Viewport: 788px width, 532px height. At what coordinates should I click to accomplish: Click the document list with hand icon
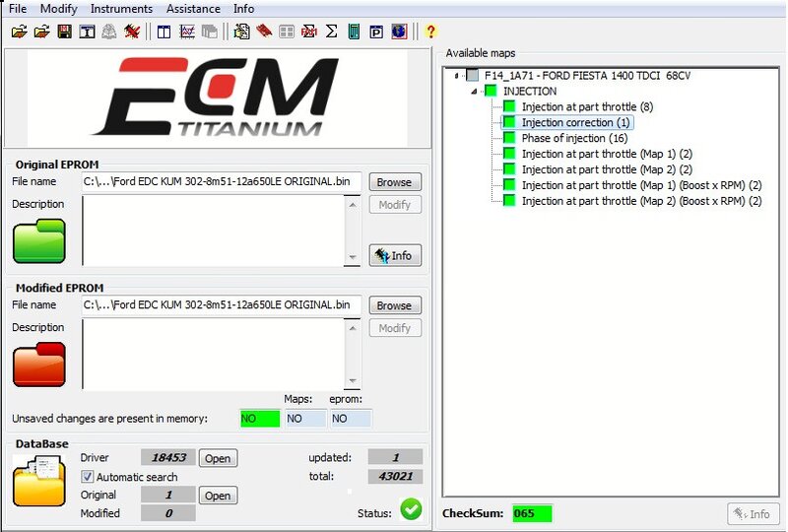(241, 33)
